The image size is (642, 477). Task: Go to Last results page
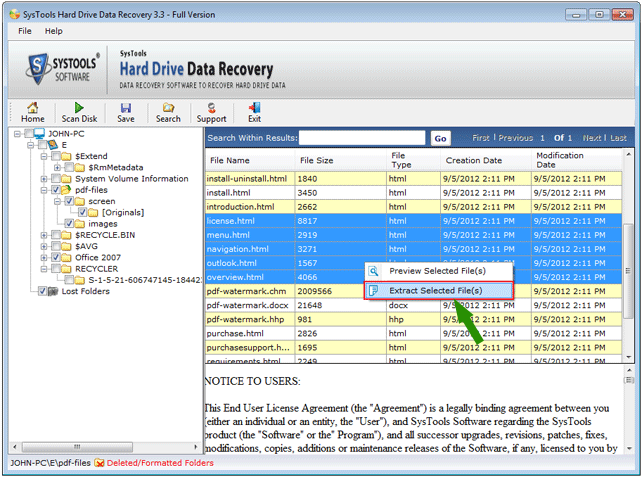click(x=618, y=138)
